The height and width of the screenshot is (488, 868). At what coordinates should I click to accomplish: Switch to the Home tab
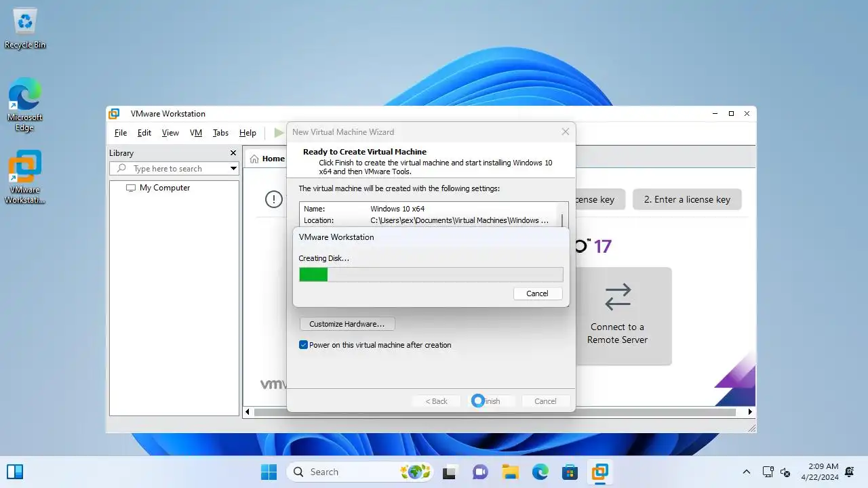click(x=267, y=159)
